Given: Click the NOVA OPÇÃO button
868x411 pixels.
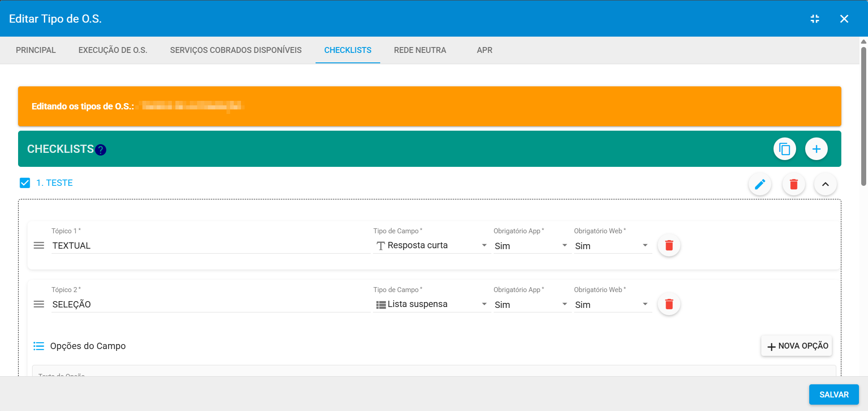Looking at the screenshot, I should pyautogui.click(x=797, y=346).
